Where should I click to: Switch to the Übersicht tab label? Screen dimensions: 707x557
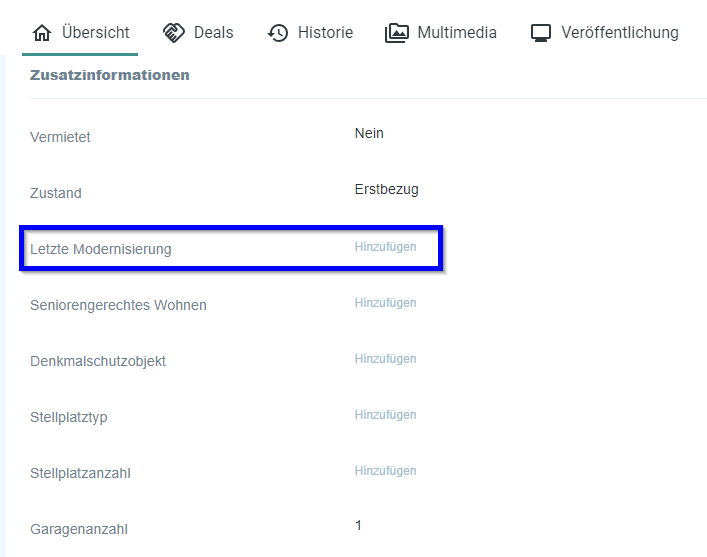95,33
